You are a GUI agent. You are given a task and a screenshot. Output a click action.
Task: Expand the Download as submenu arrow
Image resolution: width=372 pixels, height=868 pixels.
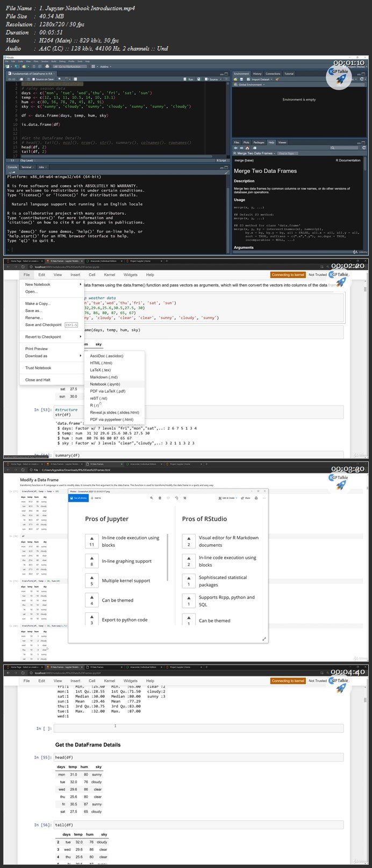click(81, 356)
